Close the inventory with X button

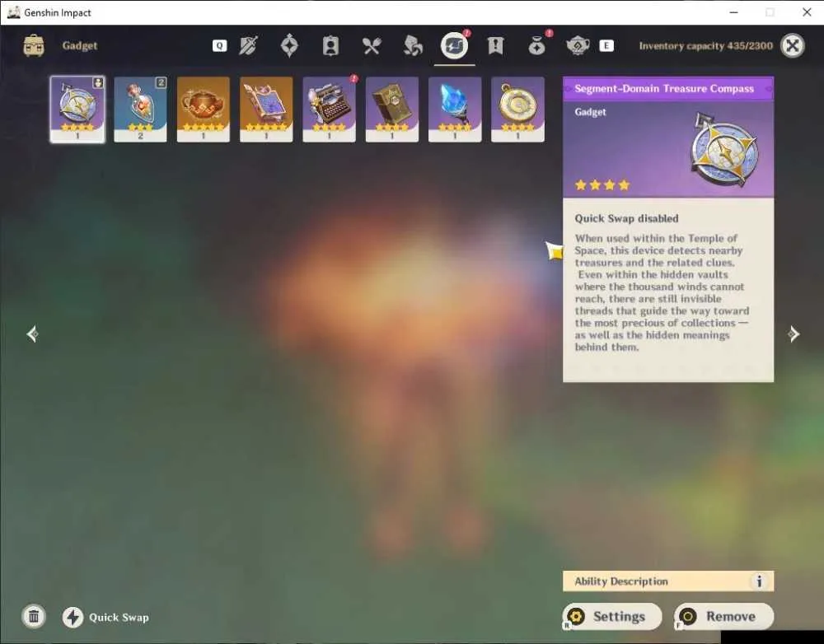pyautogui.click(x=792, y=45)
